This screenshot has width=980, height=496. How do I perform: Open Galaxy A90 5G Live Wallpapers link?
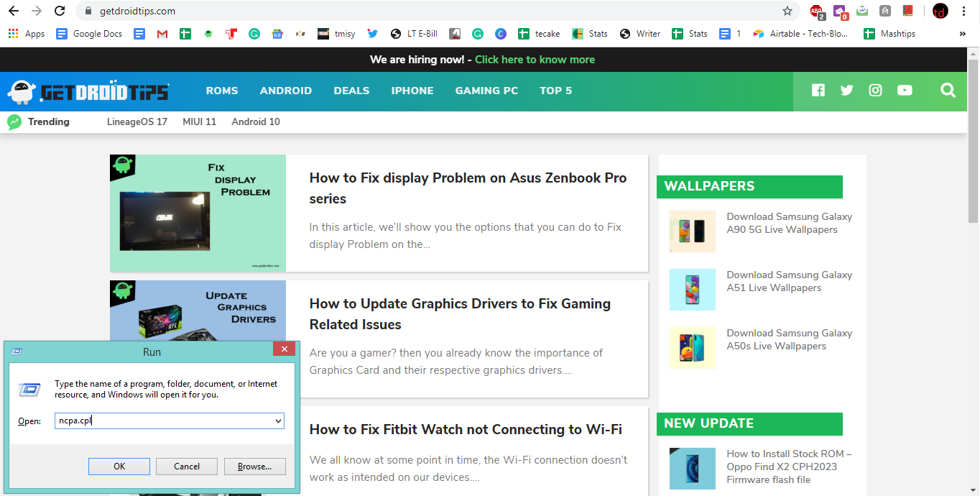[789, 223]
